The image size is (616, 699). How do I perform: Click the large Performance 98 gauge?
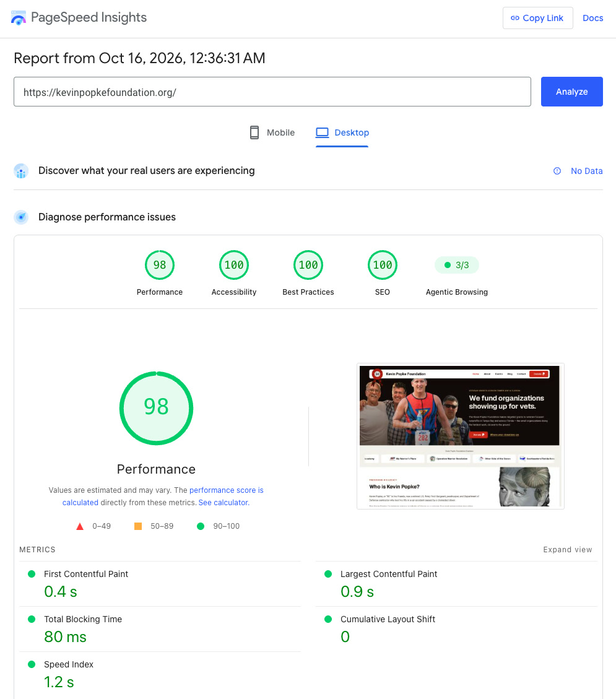tap(156, 408)
